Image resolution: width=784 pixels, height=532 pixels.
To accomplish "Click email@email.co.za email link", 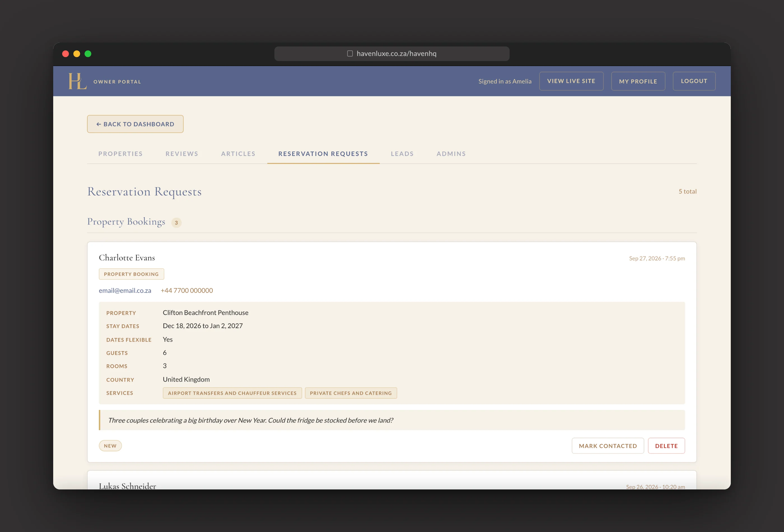I will (x=125, y=290).
